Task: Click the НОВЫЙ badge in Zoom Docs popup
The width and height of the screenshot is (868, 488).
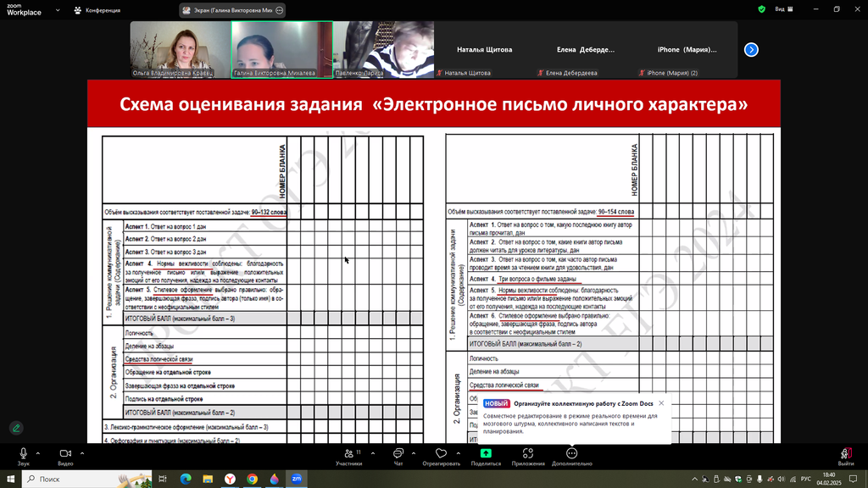Action: 496,404
